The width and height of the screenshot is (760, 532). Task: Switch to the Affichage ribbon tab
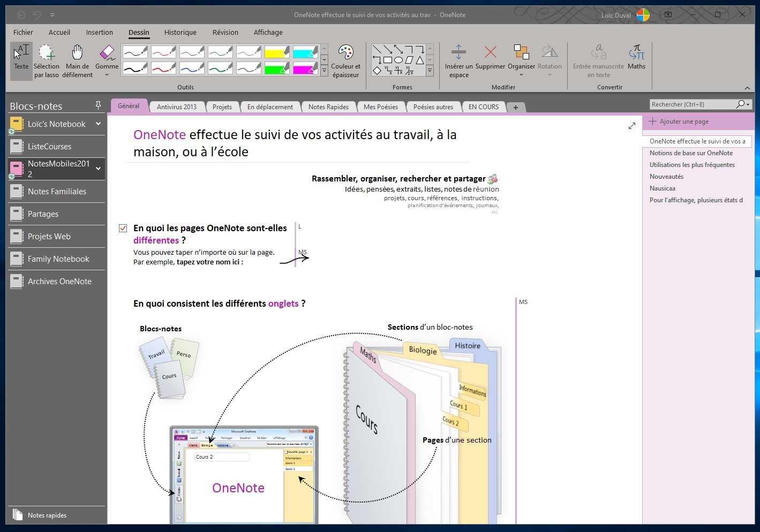coord(268,32)
